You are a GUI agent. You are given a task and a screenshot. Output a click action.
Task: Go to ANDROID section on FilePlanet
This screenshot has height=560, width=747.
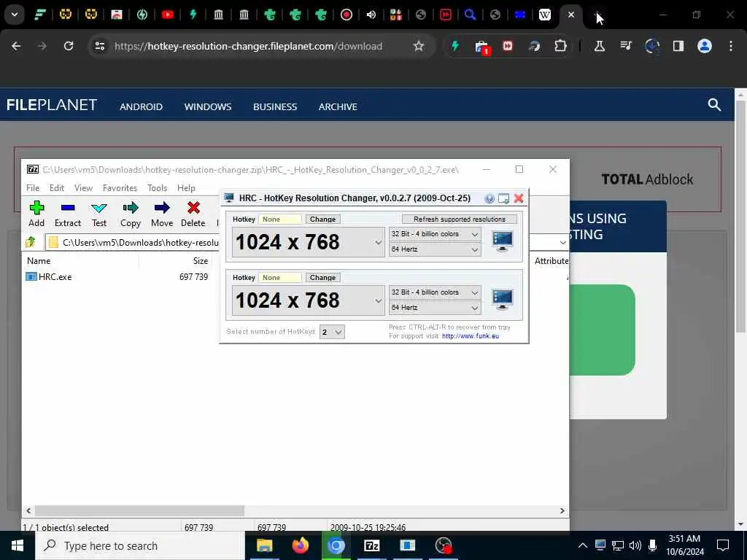coord(141,106)
